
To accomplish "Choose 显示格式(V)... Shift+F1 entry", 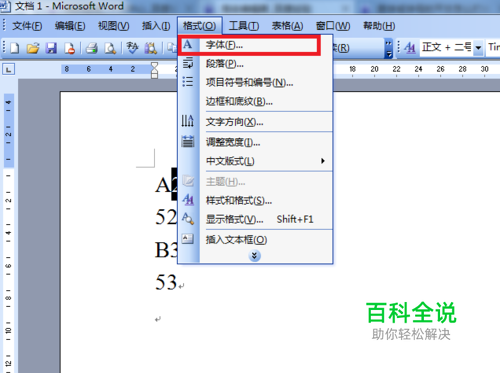I will click(256, 219).
